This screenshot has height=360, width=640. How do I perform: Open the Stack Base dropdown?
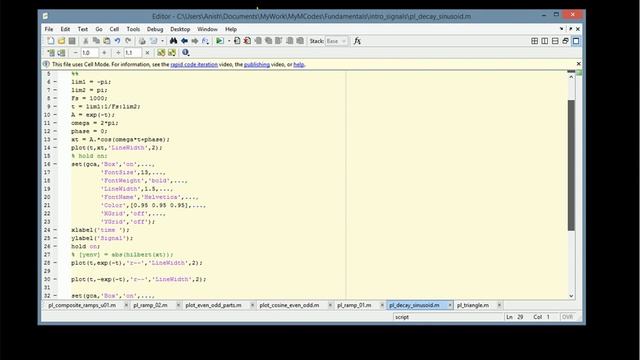coord(336,41)
